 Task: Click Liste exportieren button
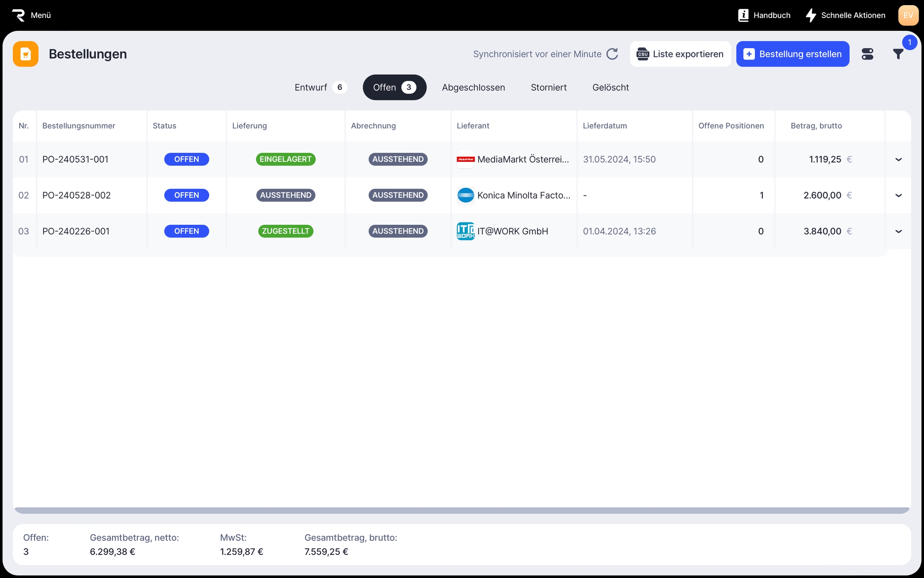pyautogui.click(x=680, y=54)
